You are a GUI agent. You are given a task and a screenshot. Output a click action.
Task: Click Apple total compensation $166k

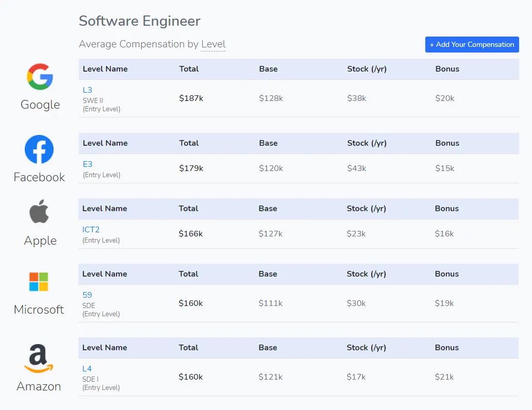pyautogui.click(x=191, y=234)
